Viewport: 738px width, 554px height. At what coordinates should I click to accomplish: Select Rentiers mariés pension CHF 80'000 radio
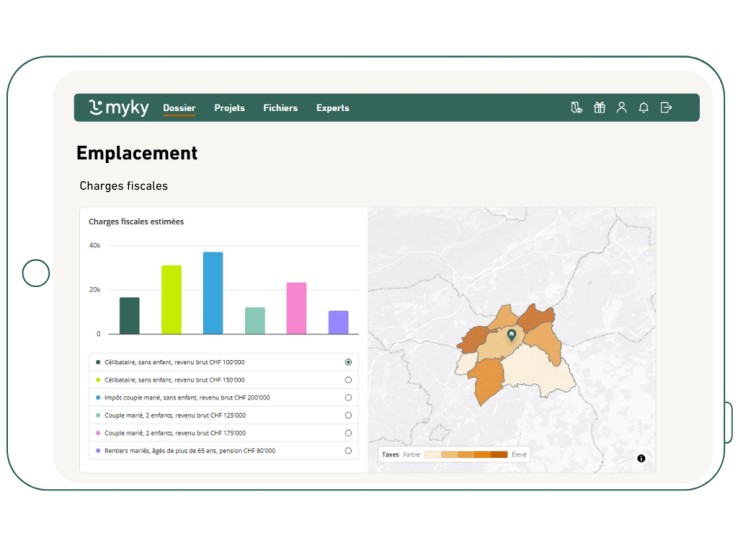pyautogui.click(x=348, y=451)
